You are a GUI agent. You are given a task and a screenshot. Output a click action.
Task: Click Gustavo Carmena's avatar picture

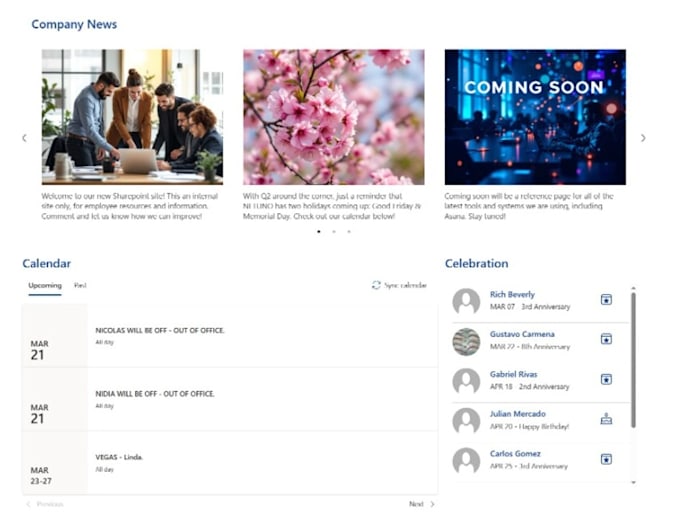pos(466,341)
